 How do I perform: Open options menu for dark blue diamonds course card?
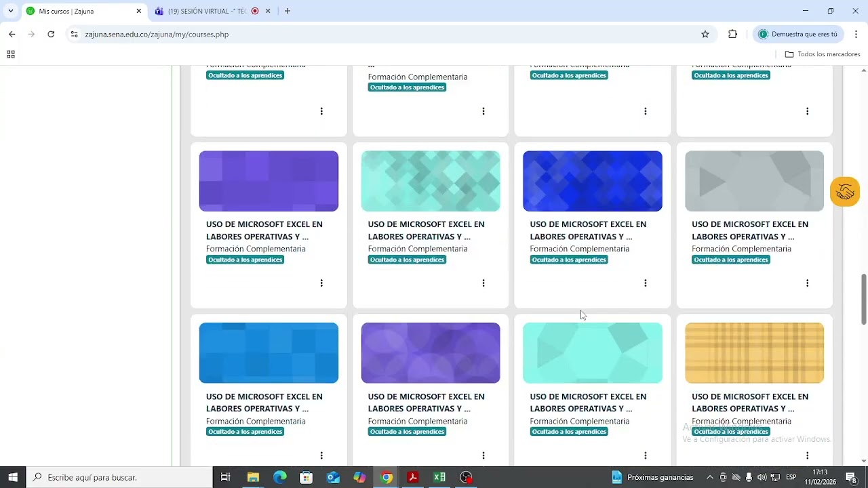646,283
